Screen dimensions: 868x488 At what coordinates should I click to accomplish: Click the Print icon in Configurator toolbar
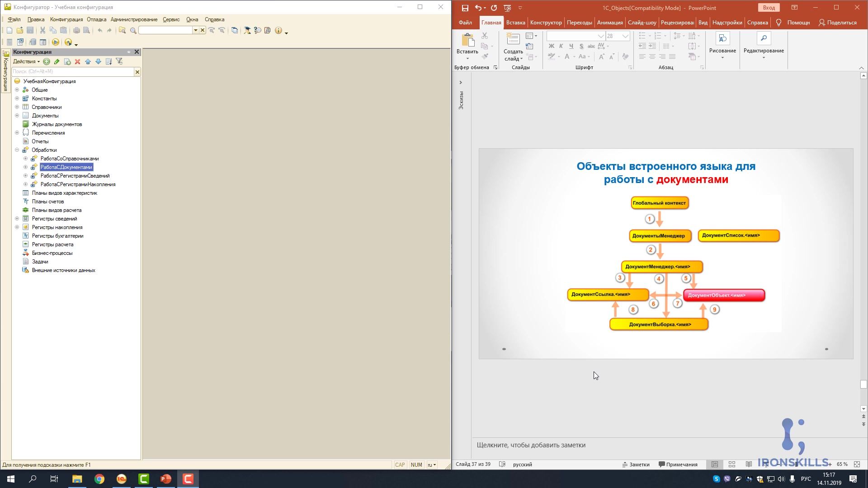click(76, 30)
